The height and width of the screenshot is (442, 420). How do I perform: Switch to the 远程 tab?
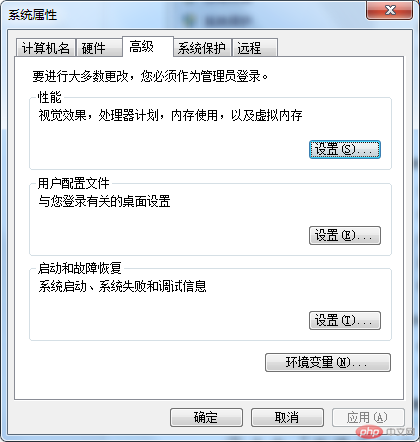click(x=255, y=48)
